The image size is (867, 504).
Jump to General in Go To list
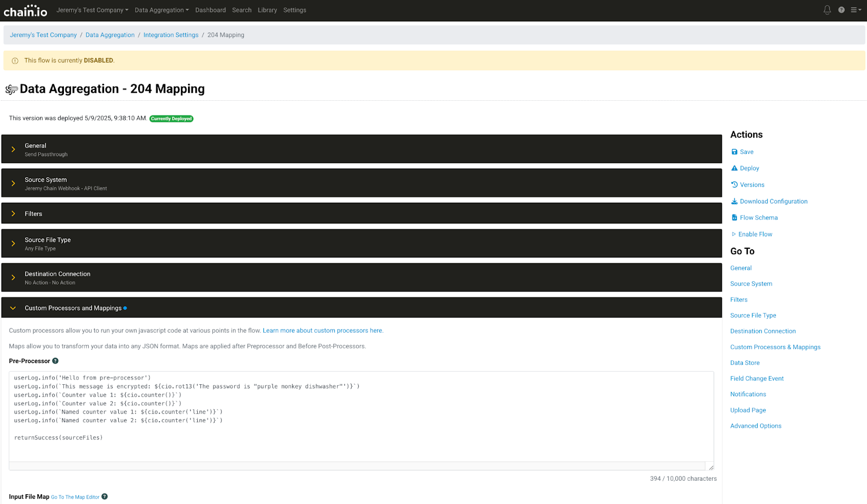click(741, 268)
